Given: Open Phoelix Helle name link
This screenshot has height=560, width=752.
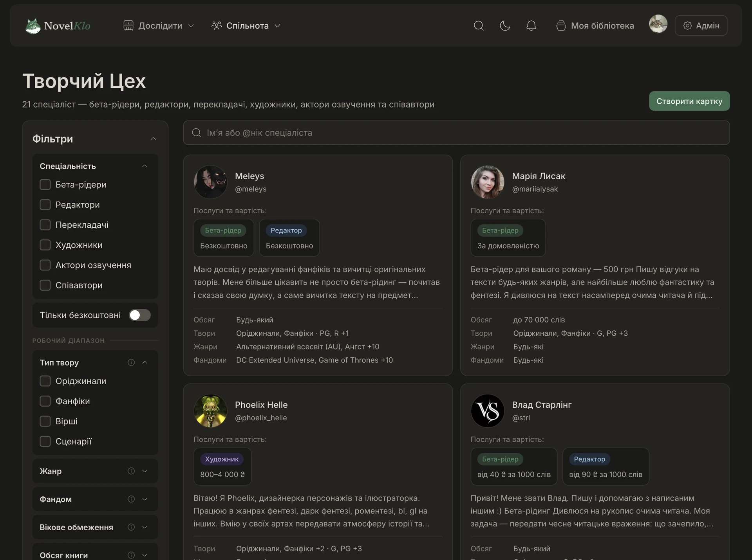Looking at the screenshot, I should [x=261, y=405].
